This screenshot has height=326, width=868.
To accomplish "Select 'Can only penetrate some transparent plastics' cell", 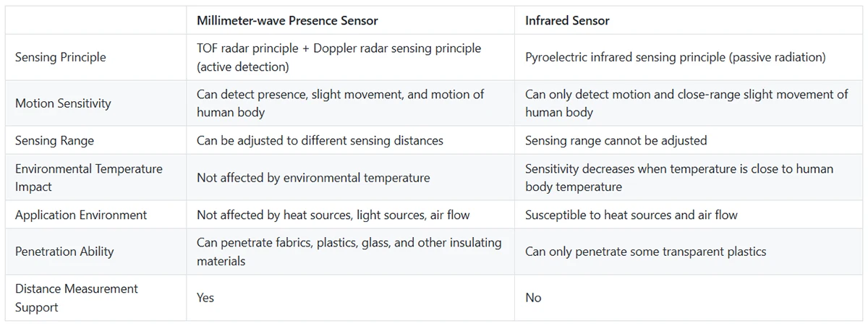I will [x=645, y=252].
